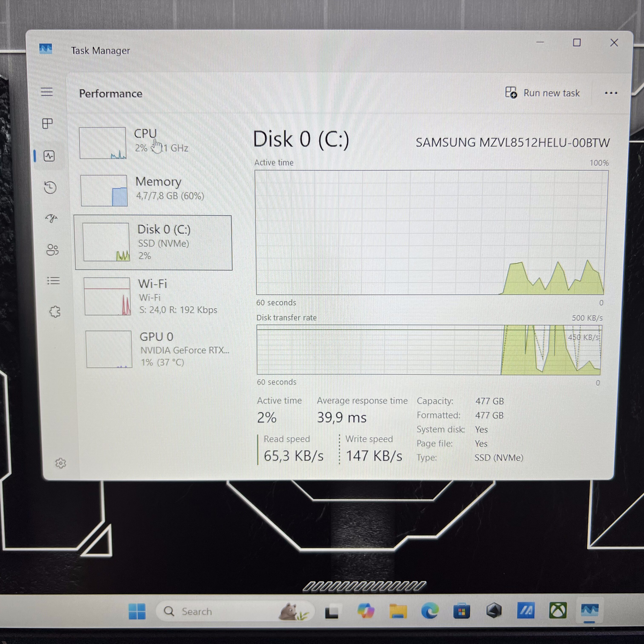Viewport: 644px width, 644px height.
Task: Click the Performance page heading
Action: click(x=111, y=93)
